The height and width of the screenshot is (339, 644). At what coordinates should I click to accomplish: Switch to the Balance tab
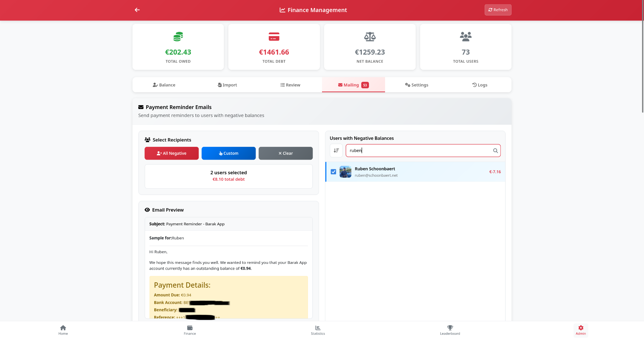coord(164,85)
